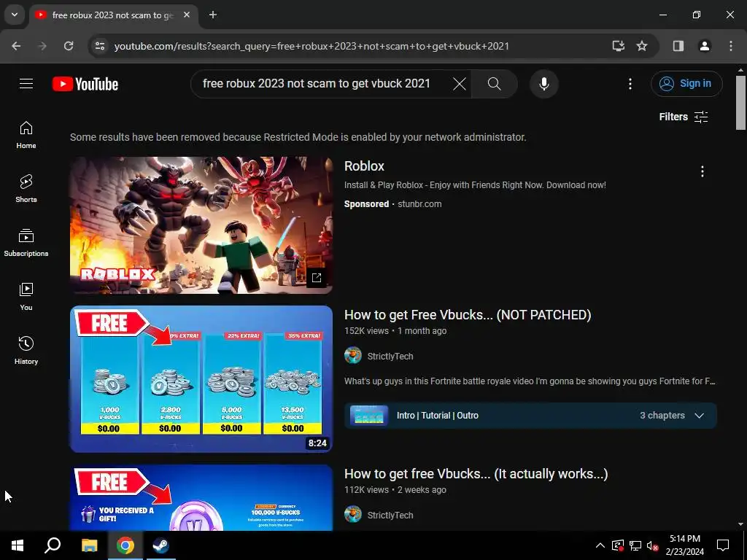
Task: Select the 'free robux 2023' browser tab
Action: (x=113, y=15)
